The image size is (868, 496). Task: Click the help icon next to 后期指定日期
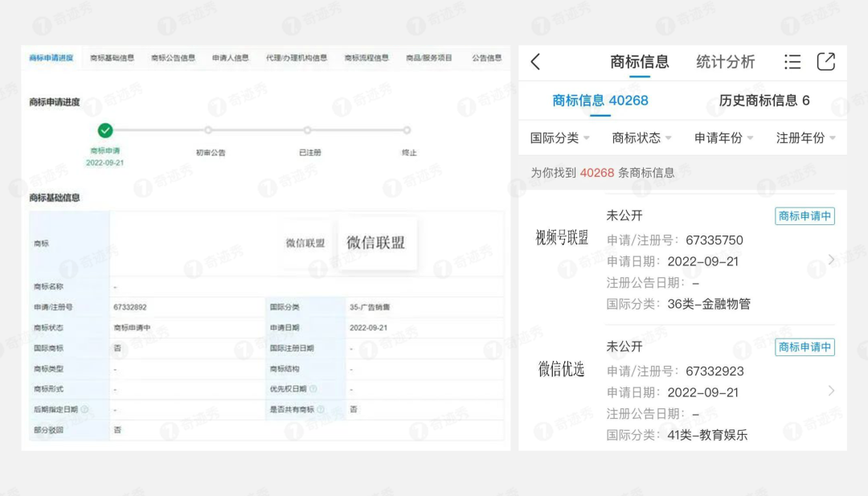tap(84, 409)
